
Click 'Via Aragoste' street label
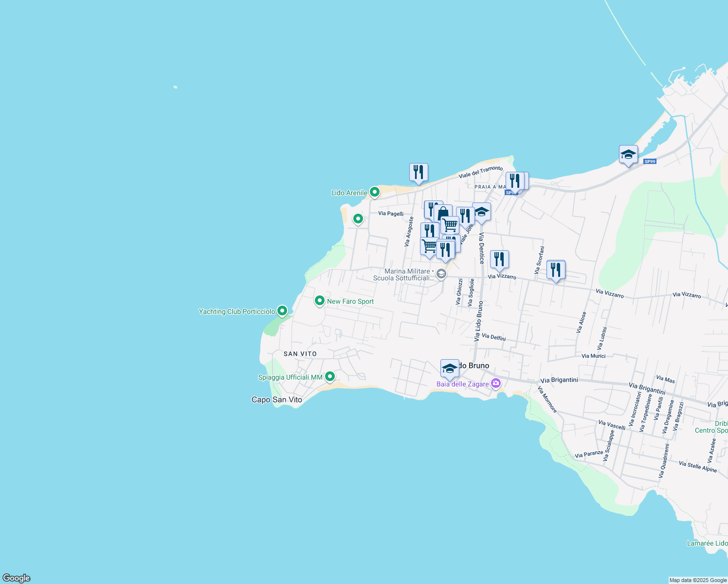409,232
